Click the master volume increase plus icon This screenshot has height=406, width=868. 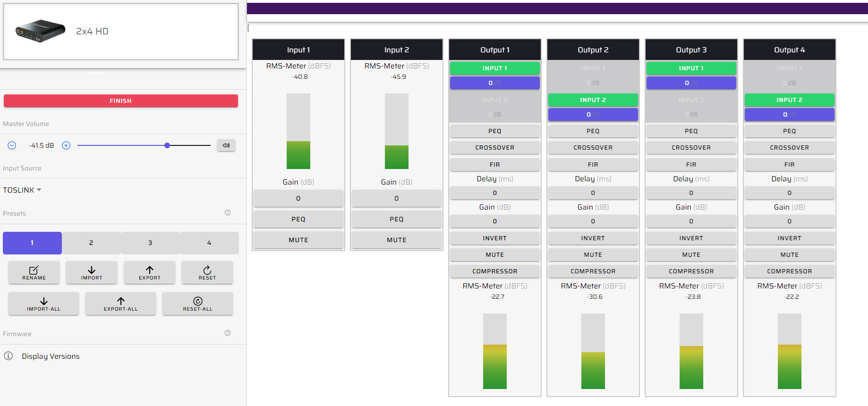click(66, 145)
